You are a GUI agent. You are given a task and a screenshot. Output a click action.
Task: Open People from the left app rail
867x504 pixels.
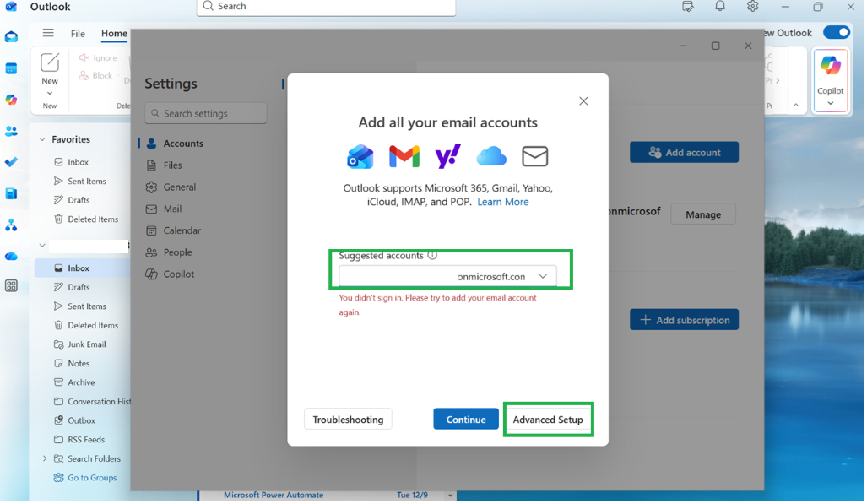point(11,131)
